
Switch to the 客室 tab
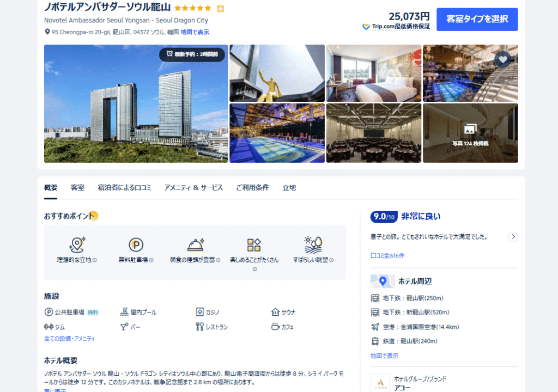pos(77,187)
